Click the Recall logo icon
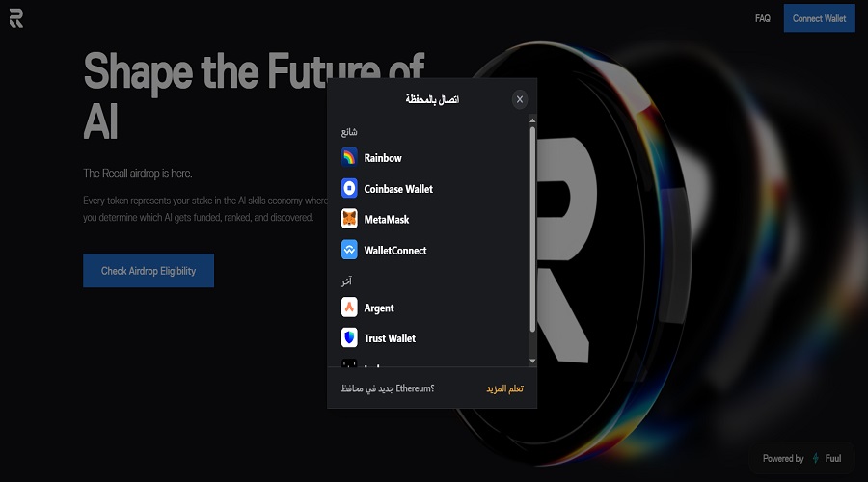Viewport: 868px width, 482px height. 16,18
